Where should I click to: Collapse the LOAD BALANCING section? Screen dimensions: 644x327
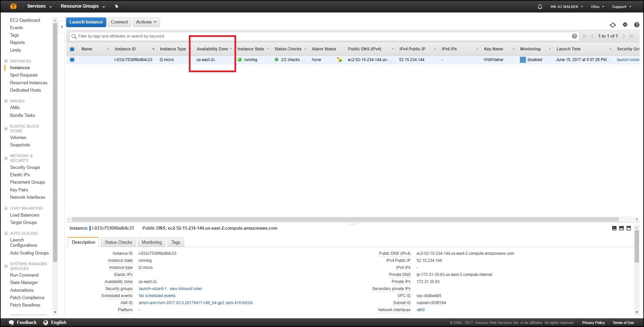click(x=6, y=208)
